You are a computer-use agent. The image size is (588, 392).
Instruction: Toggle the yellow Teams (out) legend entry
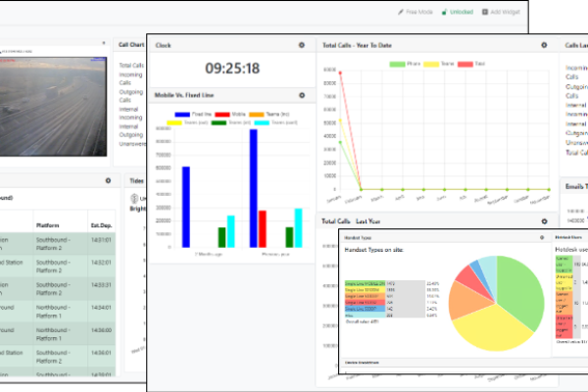pos(187,122)
